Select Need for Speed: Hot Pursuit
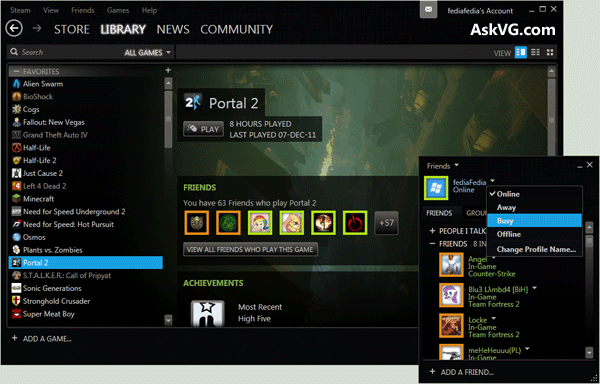 click(x=86, y=225)
